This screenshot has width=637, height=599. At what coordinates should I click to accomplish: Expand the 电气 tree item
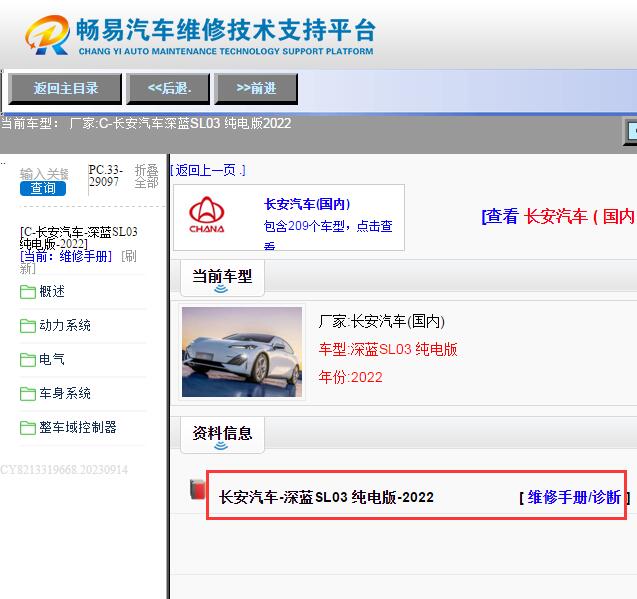(52, 359)
